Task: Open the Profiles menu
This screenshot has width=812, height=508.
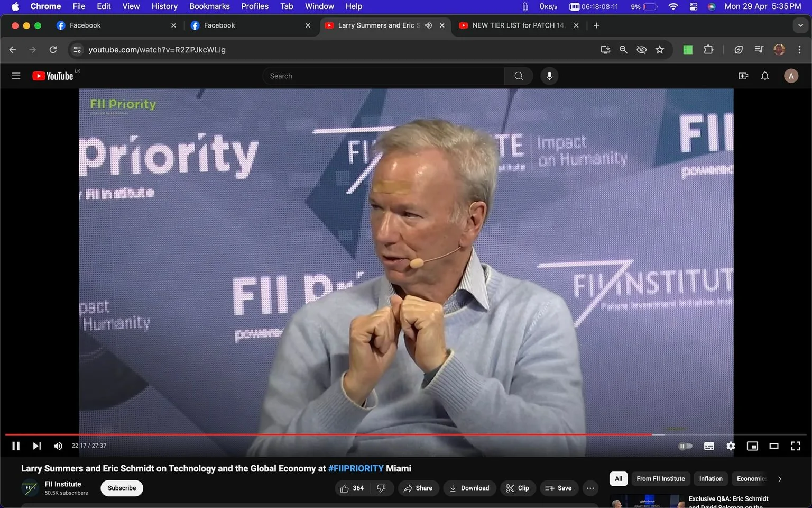Action: [x=255, y=6]
